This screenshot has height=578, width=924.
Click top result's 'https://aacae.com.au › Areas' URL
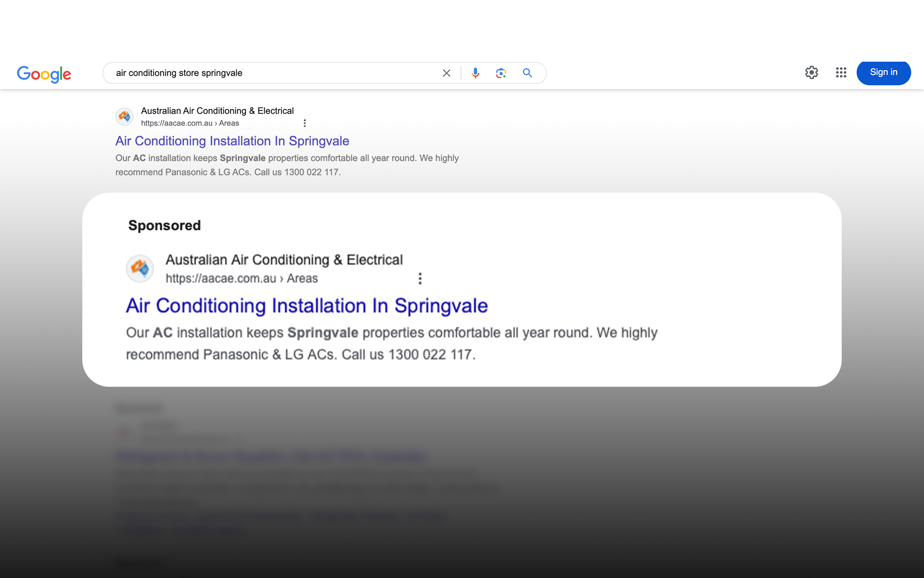coord(190,123)
